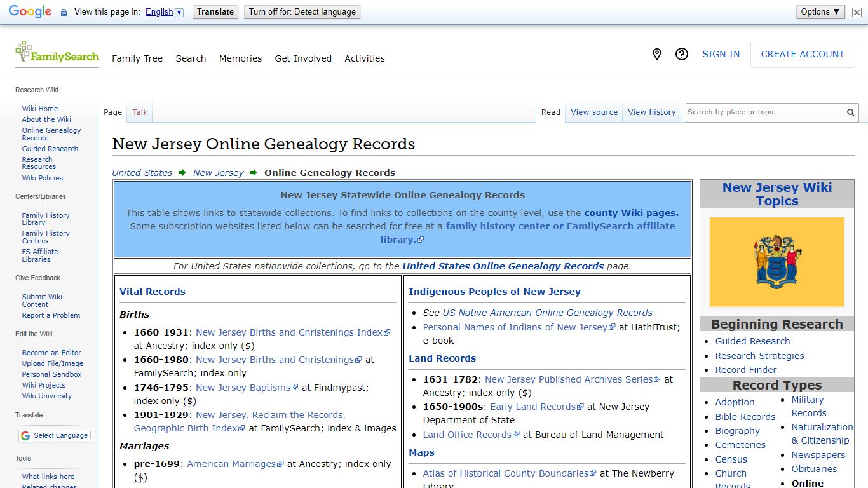Click Research Strategies in wiki topics
868x488 pixels.
pos(759,356)
